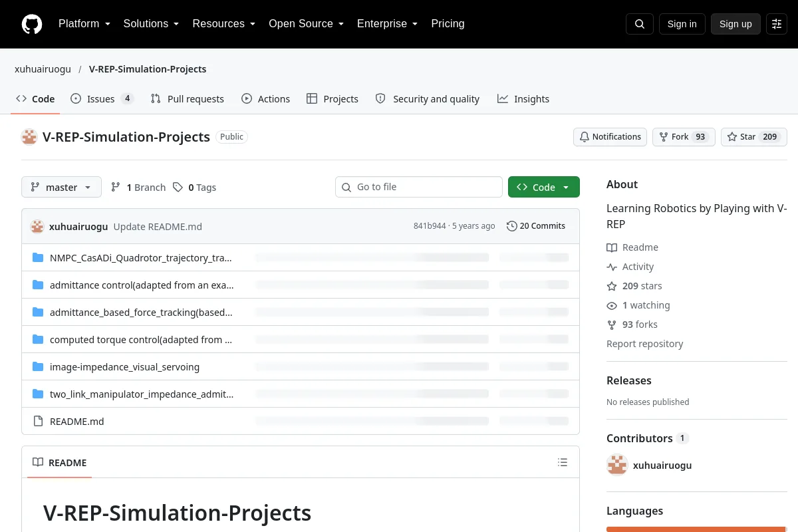Open the search magnifier in header
The width and height of the screenshot is (798, 532).
(640, 24)
